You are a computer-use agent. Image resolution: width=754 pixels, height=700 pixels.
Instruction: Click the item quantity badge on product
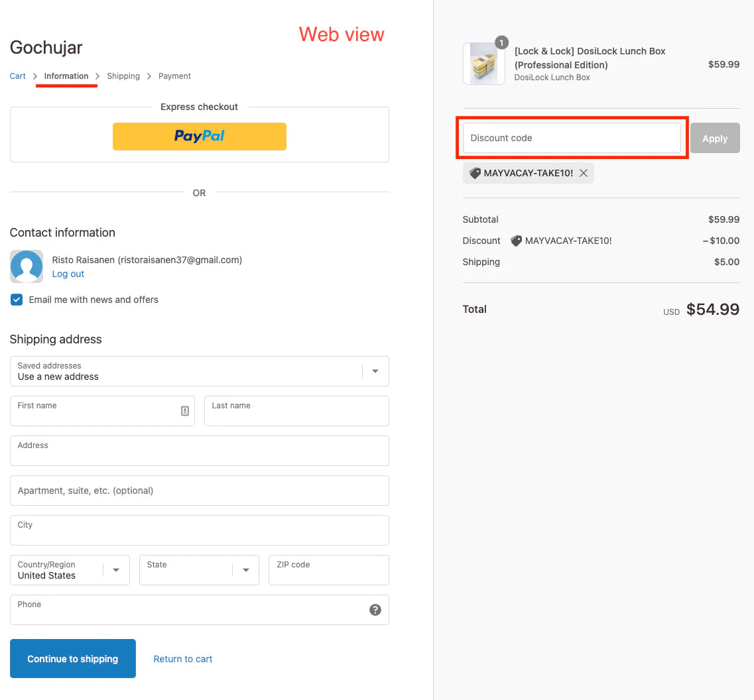[x=502, y=43]
